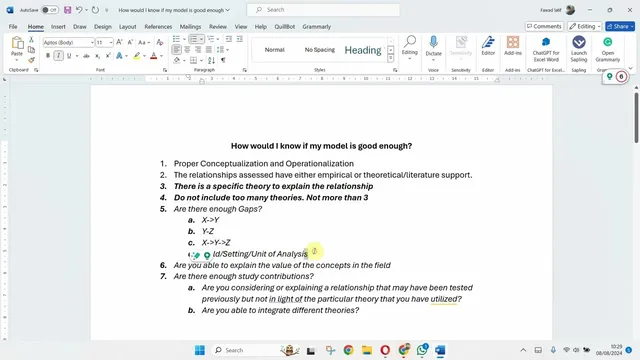Screen dimensions: 640x360
Task: Open the Editing mode dropdown button
Action: click(x=585, y=27)
